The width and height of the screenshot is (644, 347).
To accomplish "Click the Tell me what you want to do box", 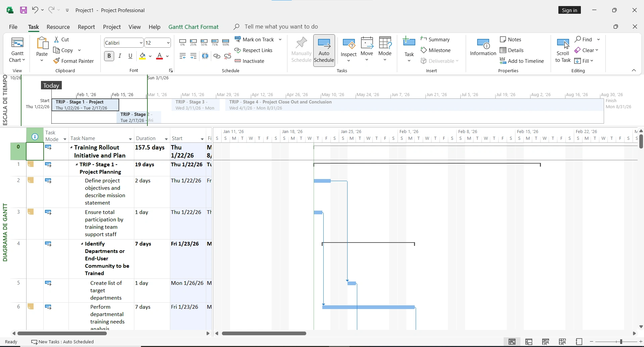I will click(x=281, y=27).
